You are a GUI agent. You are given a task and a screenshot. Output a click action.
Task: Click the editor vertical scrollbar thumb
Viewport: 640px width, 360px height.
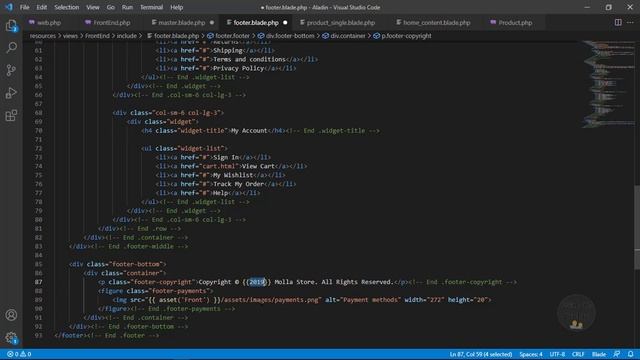pos(637,227)
